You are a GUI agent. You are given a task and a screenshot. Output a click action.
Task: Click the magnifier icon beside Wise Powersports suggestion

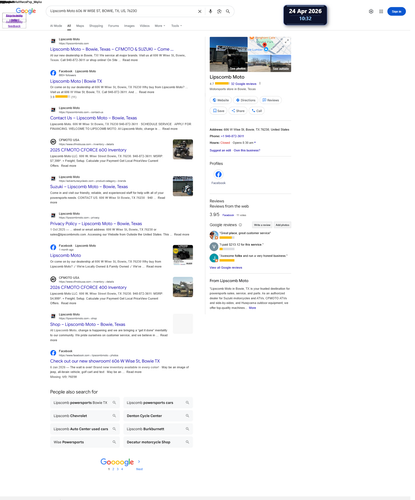click(x=114, y=442)
